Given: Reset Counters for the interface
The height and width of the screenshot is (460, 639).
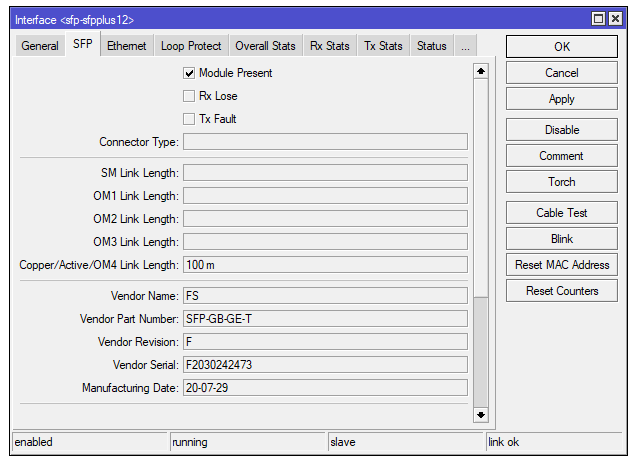Looking at the screenshot, I should coord(562,291).
